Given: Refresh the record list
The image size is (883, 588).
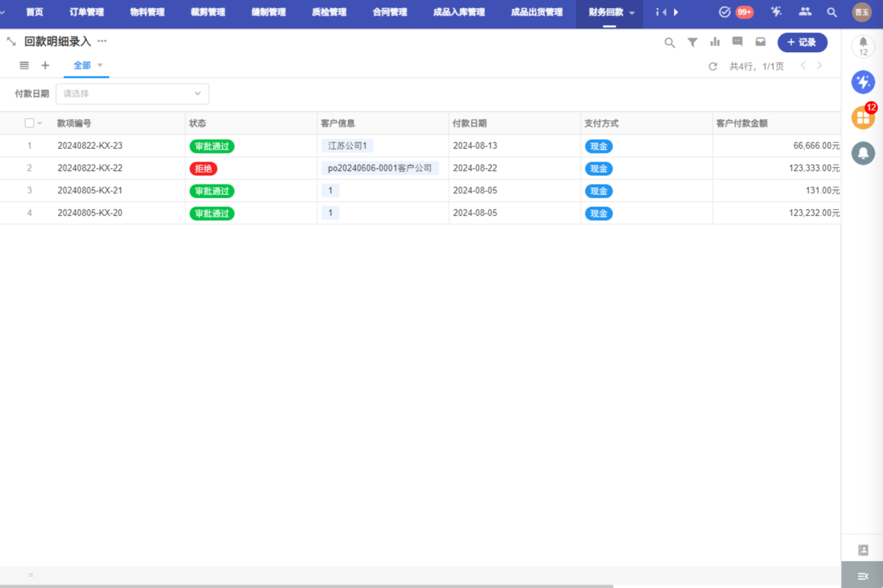Looking at the screenshot, I should point(713,66).
